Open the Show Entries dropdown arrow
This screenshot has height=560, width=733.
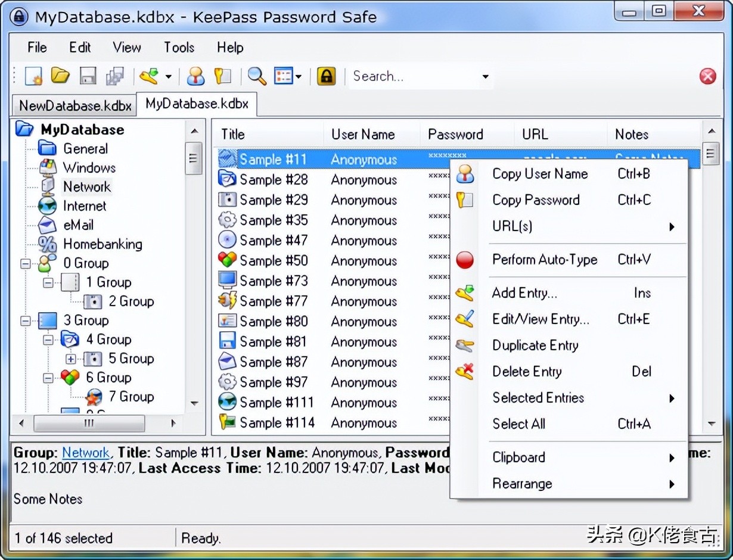point(299,77)
